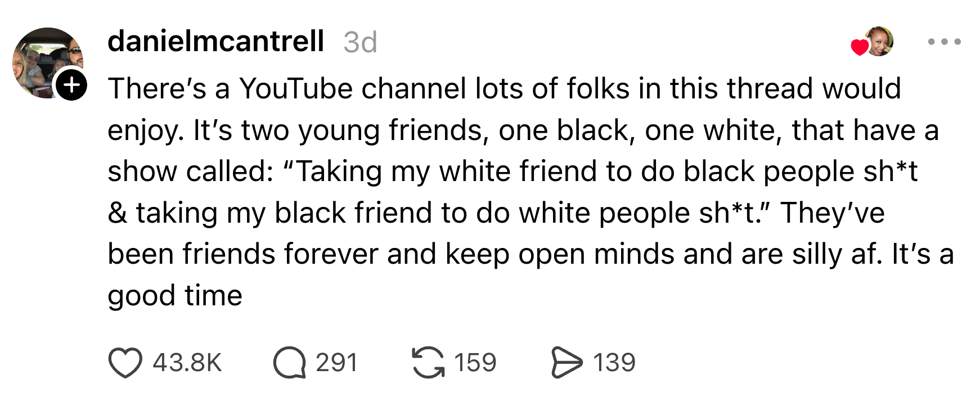Click the red heart badge near the top right
Screen dimensions: 980x406
pos(860,47)
